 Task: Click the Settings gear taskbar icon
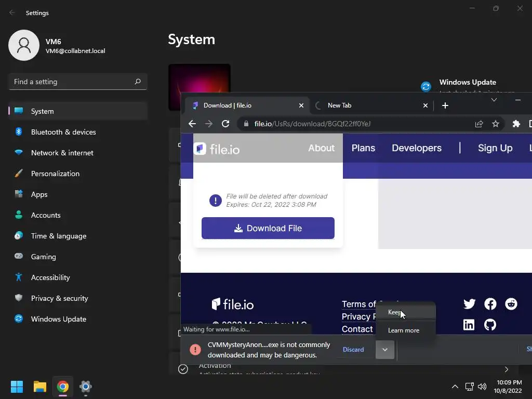coord(86,387)
